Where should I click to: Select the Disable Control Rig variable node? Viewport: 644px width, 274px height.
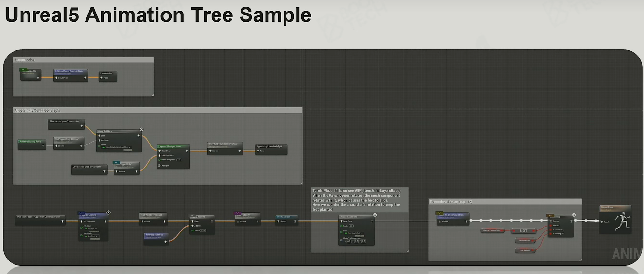[493, 231]
